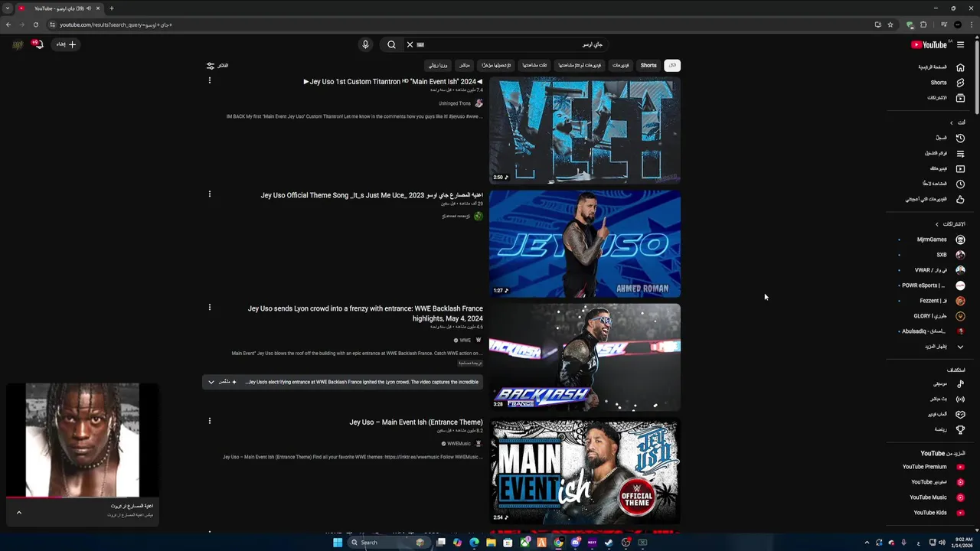The image size is (980, 551).
Task: Open options menu for Main Event Ish Entrance Theme
Action: 209,421
